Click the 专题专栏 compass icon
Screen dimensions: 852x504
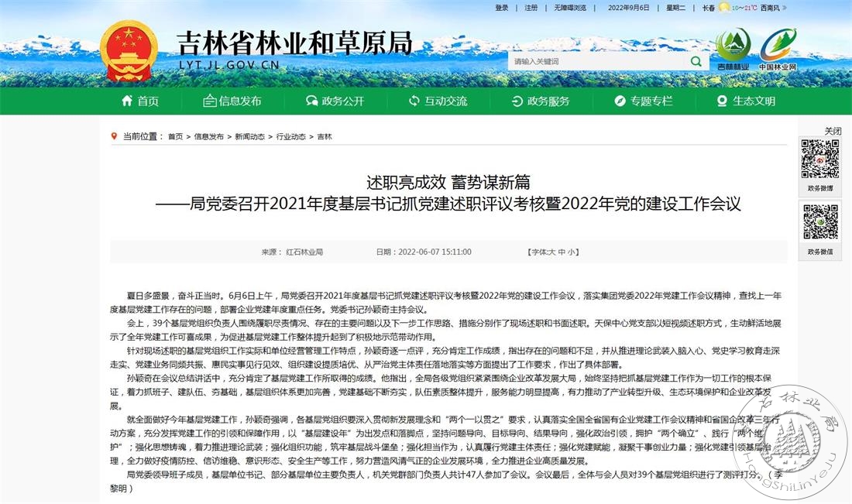tap(620, 101)
